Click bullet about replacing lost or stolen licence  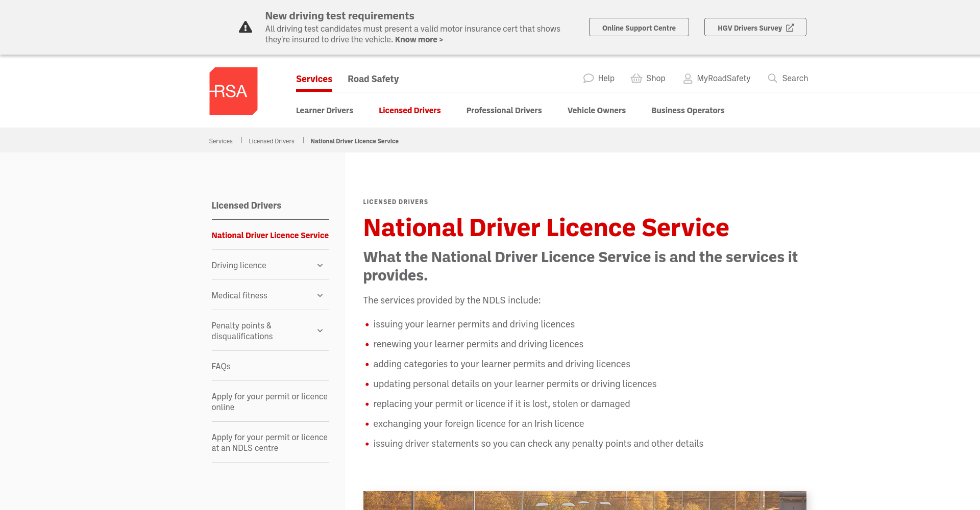tap(502, 404)
